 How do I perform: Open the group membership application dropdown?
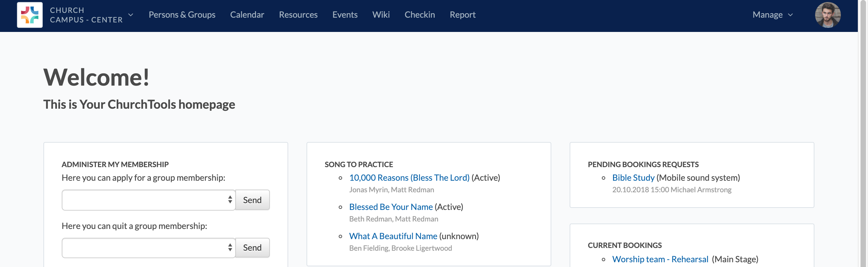(x=148, y=200)
